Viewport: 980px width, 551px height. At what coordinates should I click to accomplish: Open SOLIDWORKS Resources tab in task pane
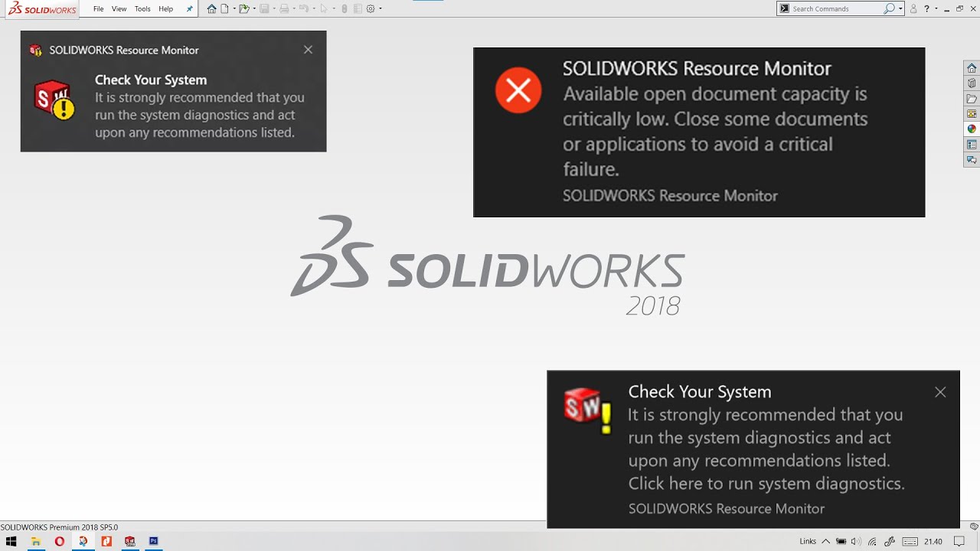pyautogui.click(x=972, y=68)
